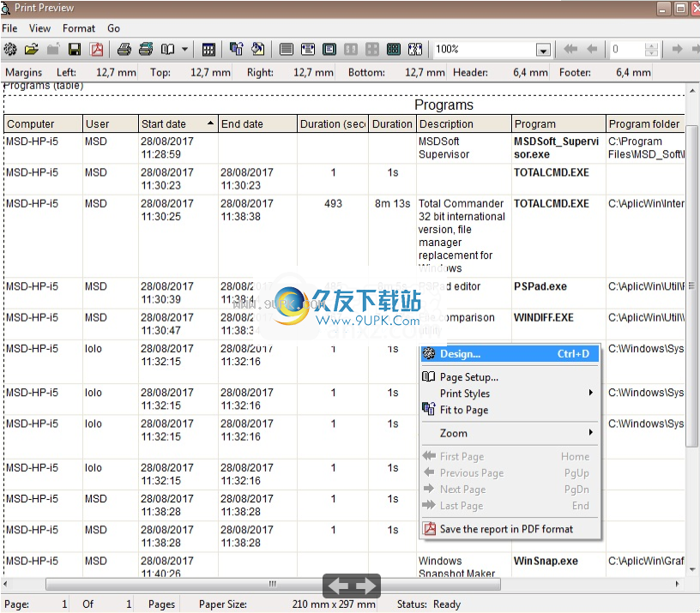The height and width of the screenshot is (613, 700).
Task: Click the page width view icon
Action: (287, 49)
